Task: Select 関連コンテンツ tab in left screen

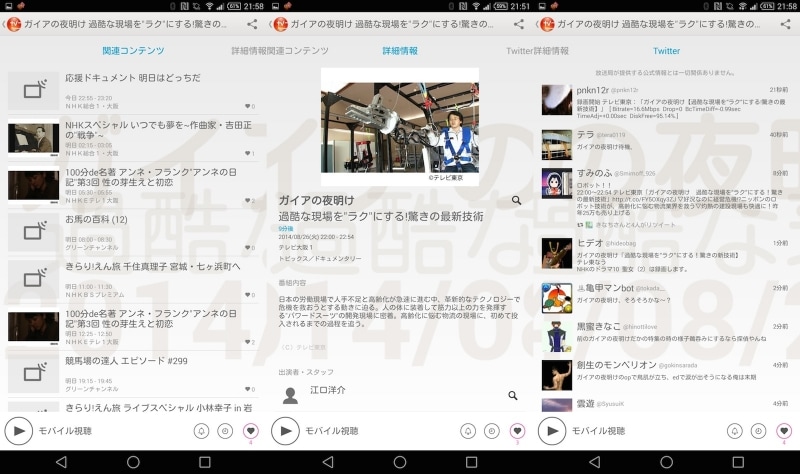Action: click(x=133, y=51)
